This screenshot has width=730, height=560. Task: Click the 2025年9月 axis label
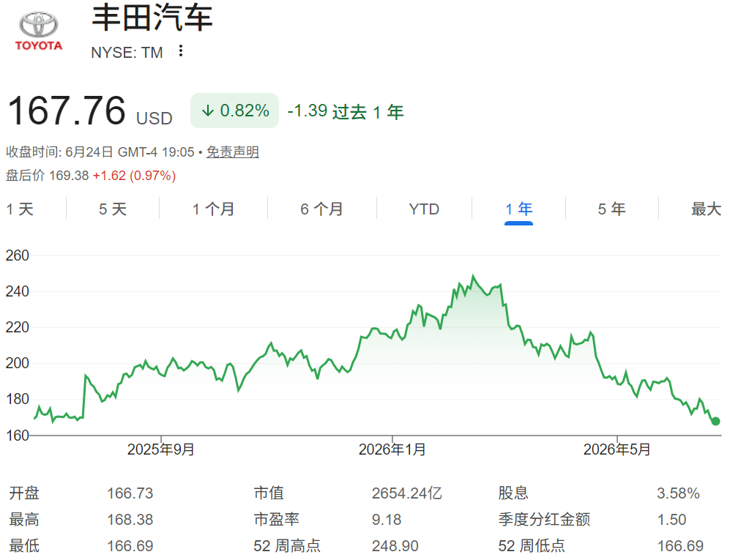click(x=160, y=449)
